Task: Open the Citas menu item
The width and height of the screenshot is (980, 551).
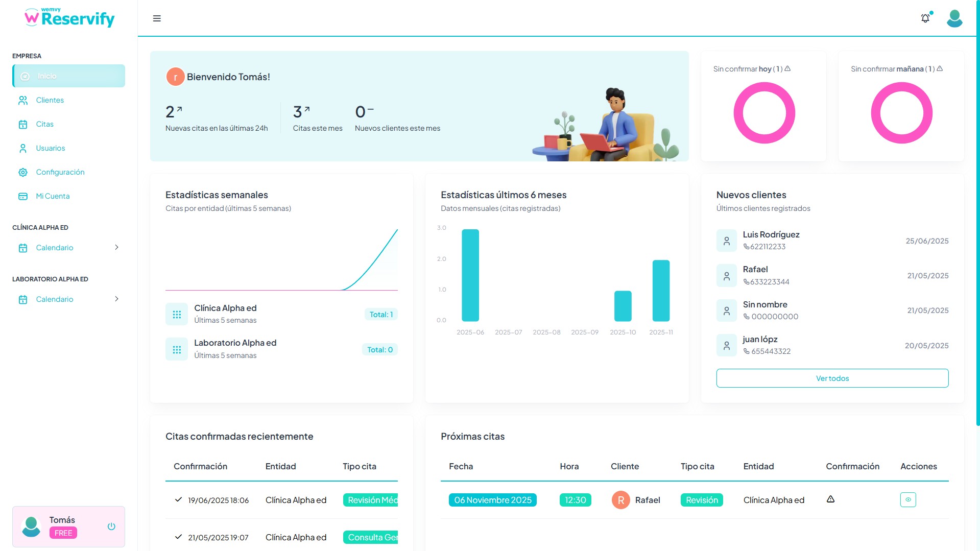Action: 45,124
